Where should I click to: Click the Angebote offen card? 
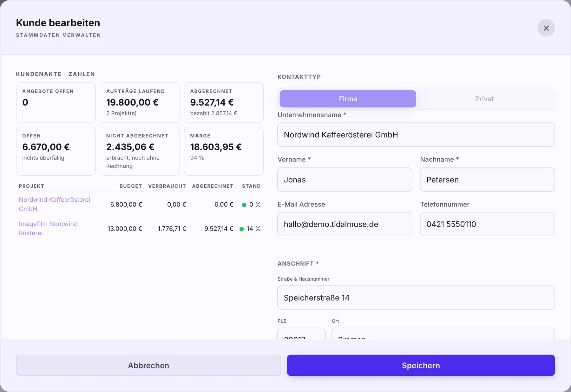[56, 103]
